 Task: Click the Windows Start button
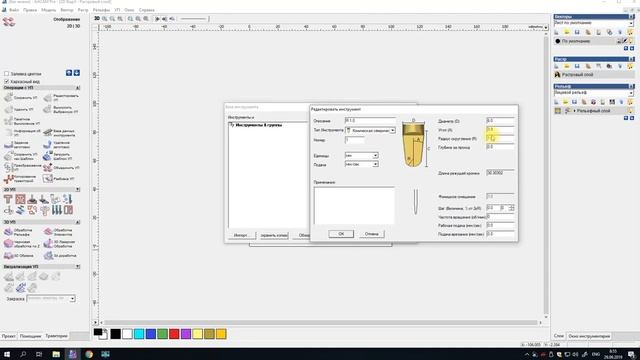point(7,354)
